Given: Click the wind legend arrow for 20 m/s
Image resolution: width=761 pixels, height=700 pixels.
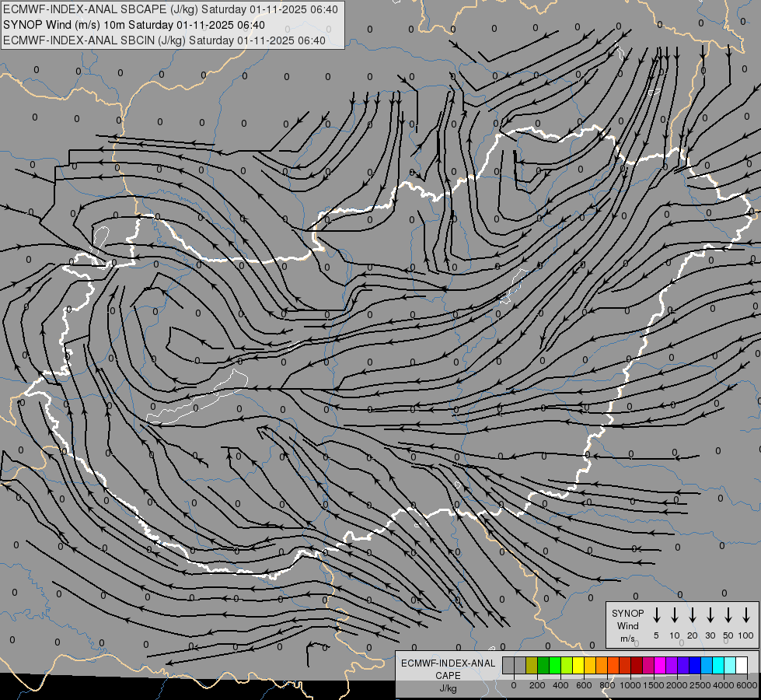Looking at the screenshot, I should pos(692,615).
